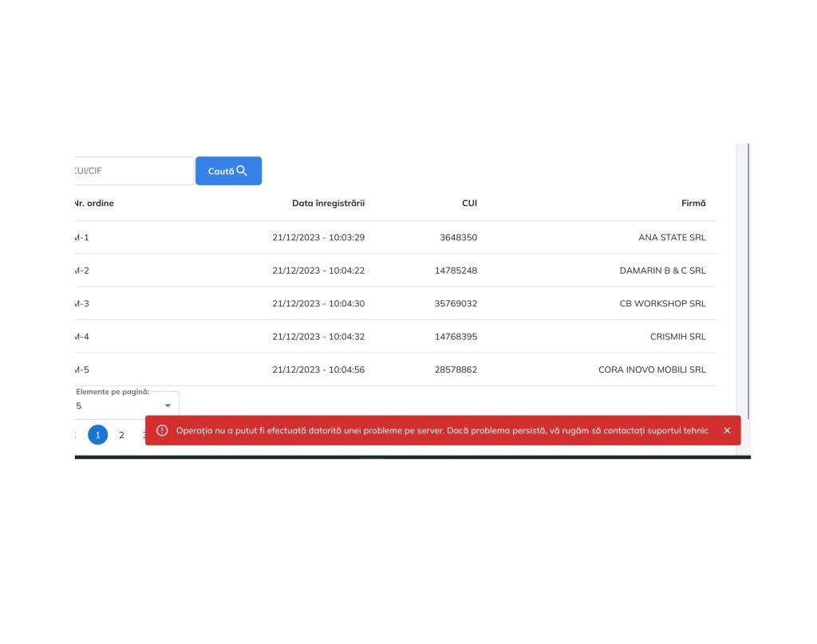
Task: Click the CUI column header
Action: coord(469,203)
